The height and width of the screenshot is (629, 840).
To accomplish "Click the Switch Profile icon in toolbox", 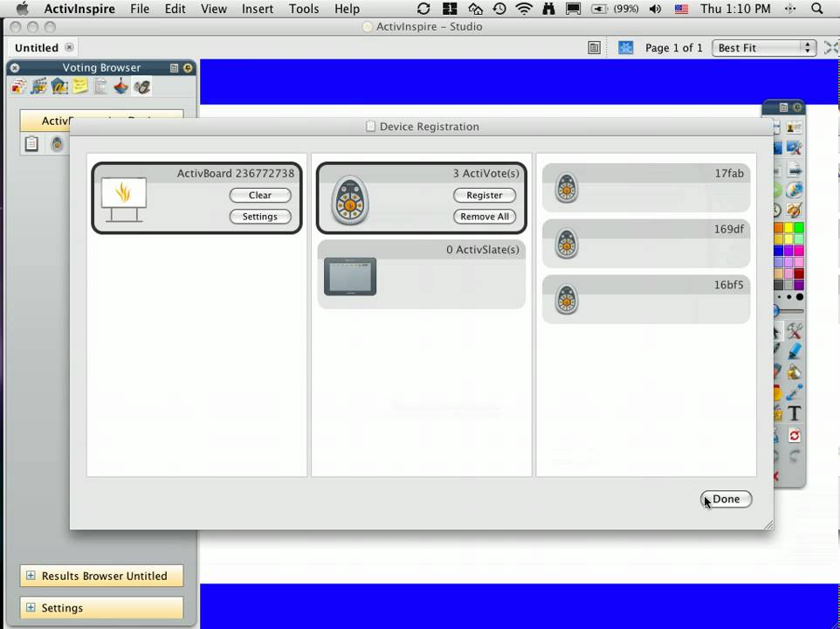I will coord(795,128).
